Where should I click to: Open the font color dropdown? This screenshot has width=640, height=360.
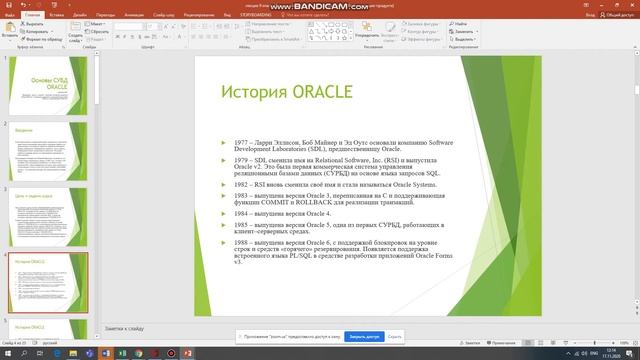[x=180, y=37]
